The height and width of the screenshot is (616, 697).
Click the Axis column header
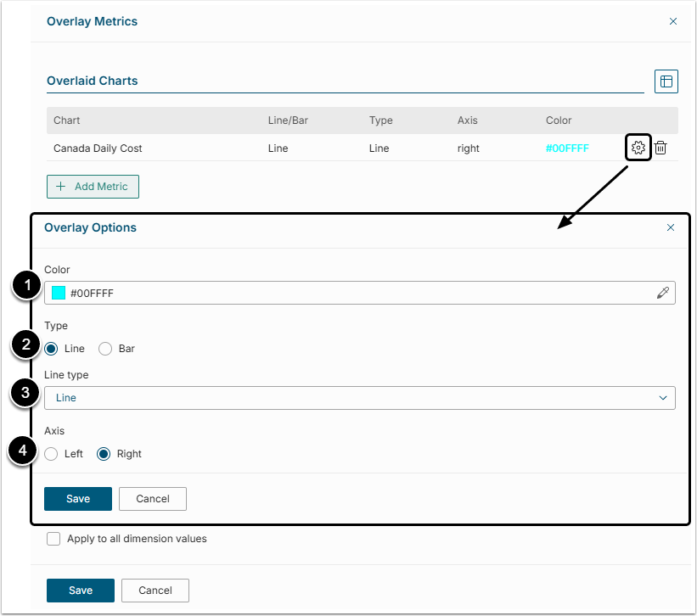tap(468, 120)
